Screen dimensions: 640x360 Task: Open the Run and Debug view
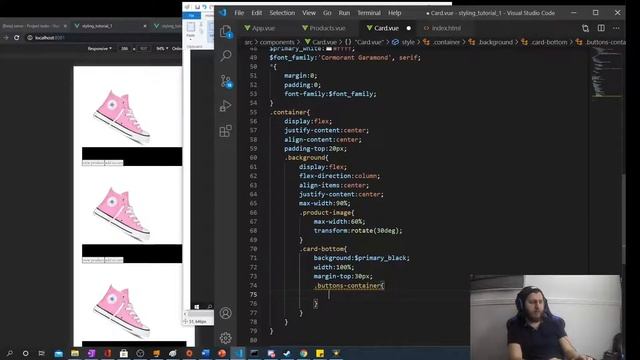click(x=226, y=106)
